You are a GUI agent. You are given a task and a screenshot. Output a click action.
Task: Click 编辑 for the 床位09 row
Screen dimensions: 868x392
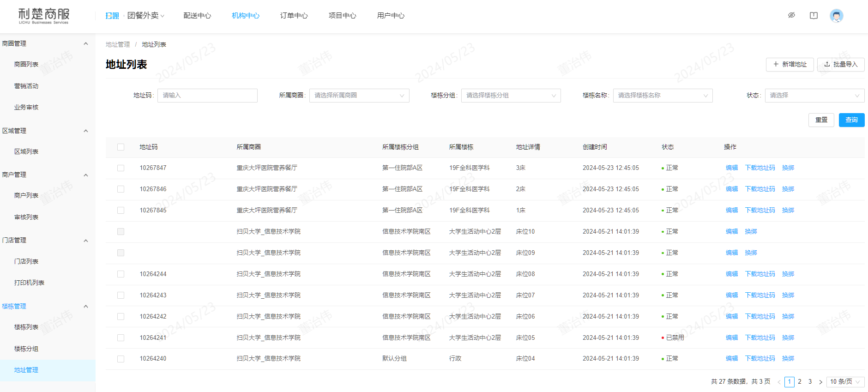pos(732,253)
